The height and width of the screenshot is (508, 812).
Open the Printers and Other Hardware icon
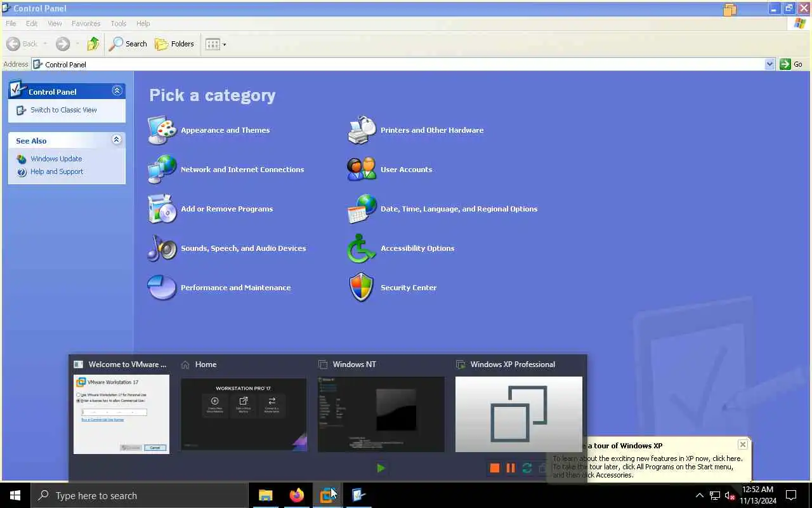tap(362, 130)
